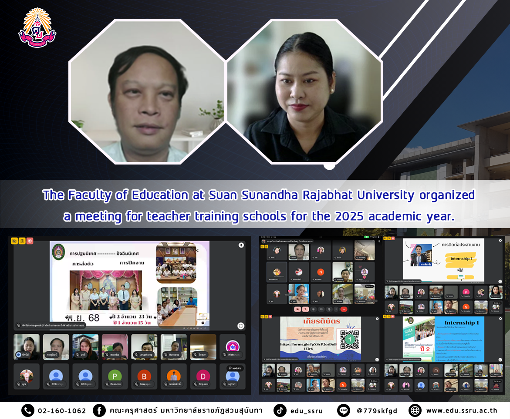The width and height of the screenshot is (510, 420).
Task: Click the TikTok icon beside edu_ssru
Action: pyautogui.click(x=280, y=410)
